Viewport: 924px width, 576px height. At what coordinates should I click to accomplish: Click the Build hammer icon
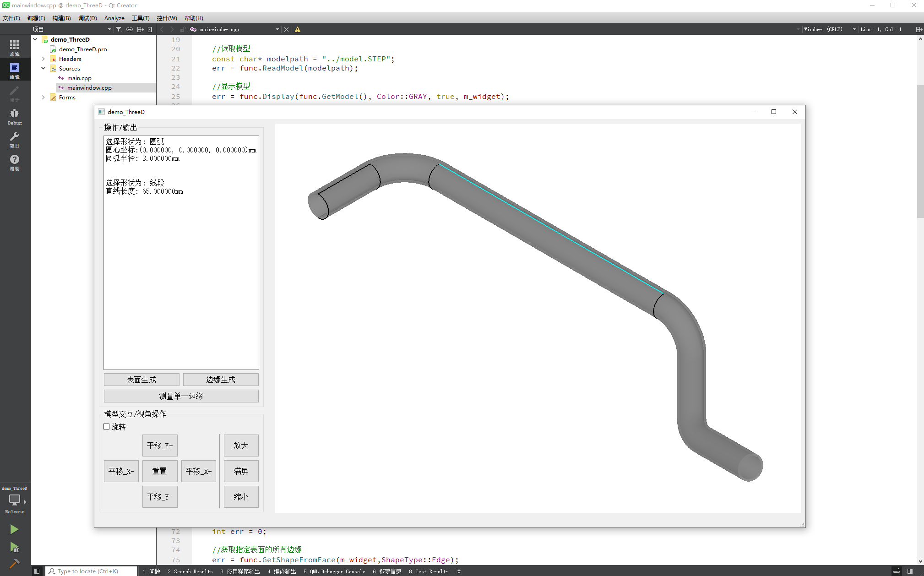point(14,564)
